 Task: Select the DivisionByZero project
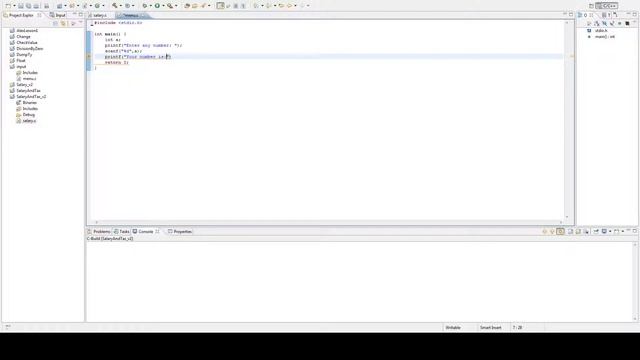[x=29, y=49]
